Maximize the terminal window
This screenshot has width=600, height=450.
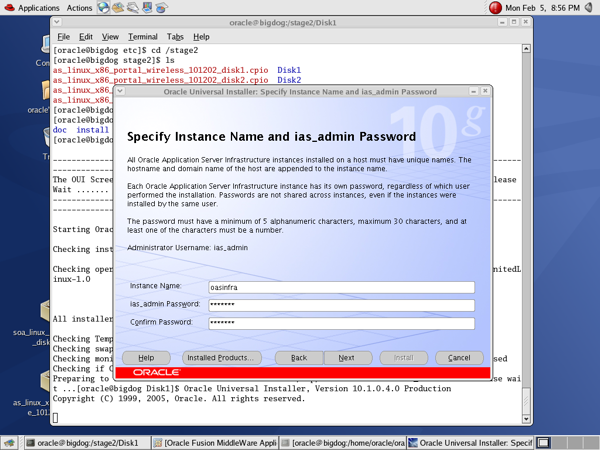pos(514,22)
